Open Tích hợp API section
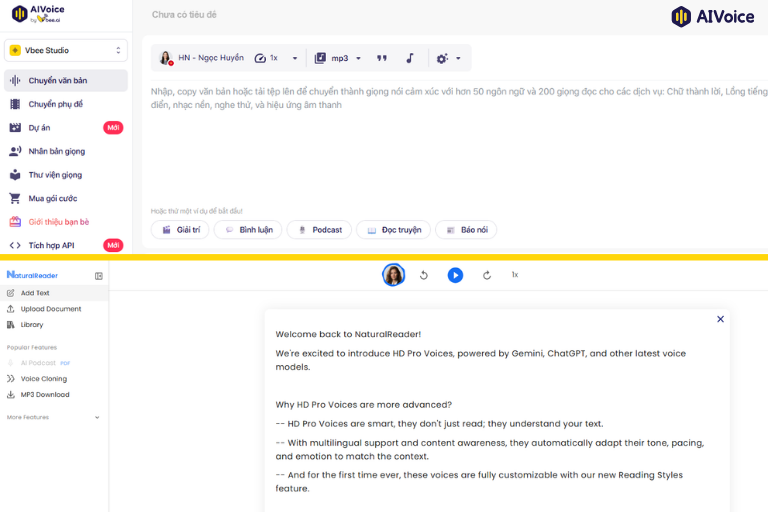 coord(66,245)
